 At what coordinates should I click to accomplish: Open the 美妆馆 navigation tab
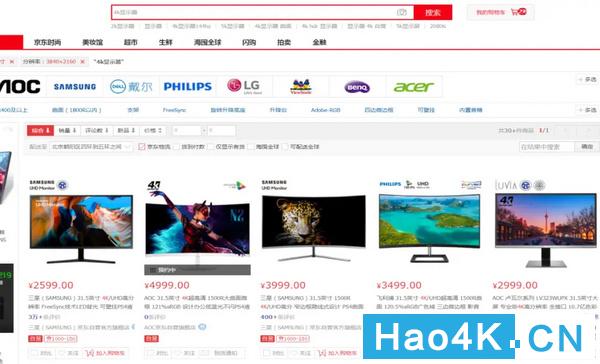93,42
